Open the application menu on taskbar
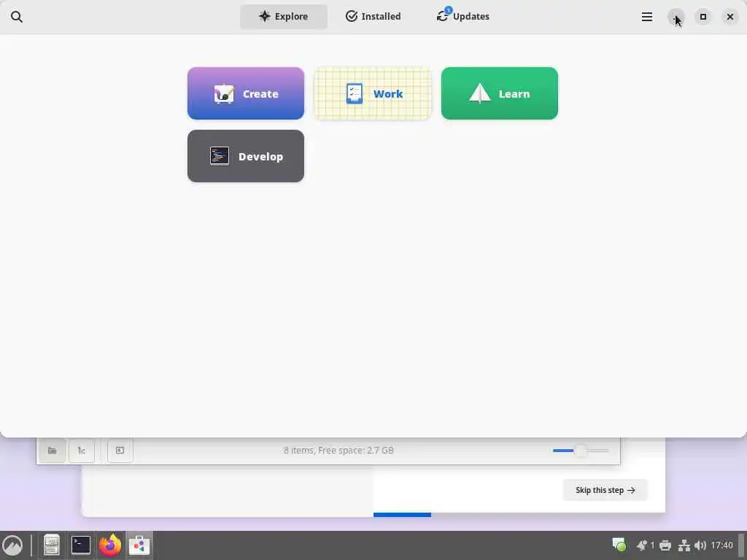Image resolution: width=747 pixels, height=560 pixels. pyautogui.click(x=12, y=545)
